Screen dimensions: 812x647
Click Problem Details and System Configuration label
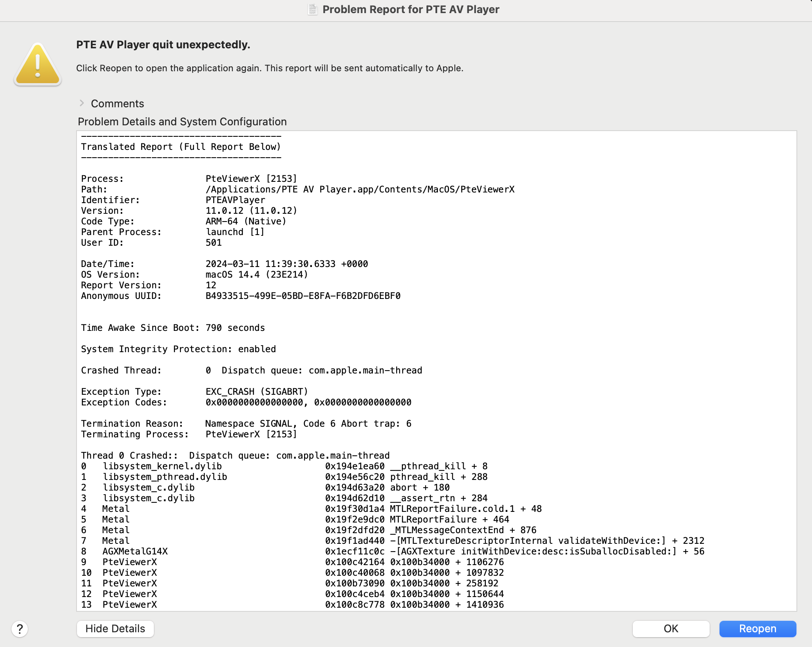(182, 122)
